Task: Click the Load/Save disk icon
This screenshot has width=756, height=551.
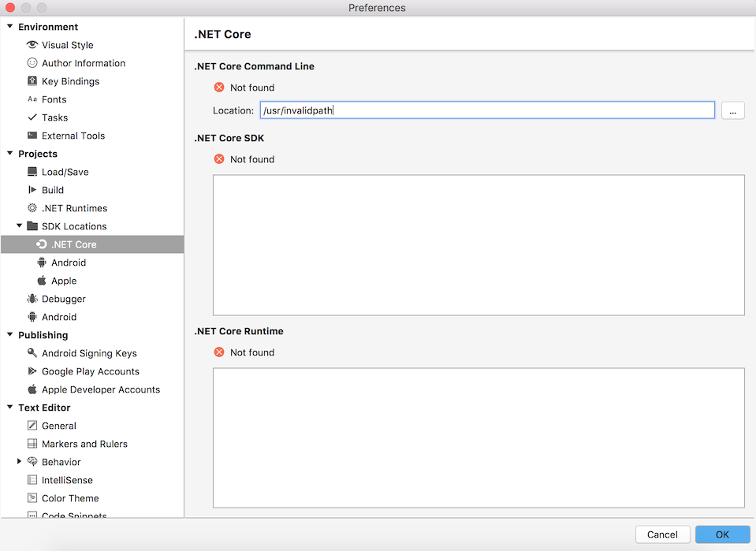Action: pos(32,172)
